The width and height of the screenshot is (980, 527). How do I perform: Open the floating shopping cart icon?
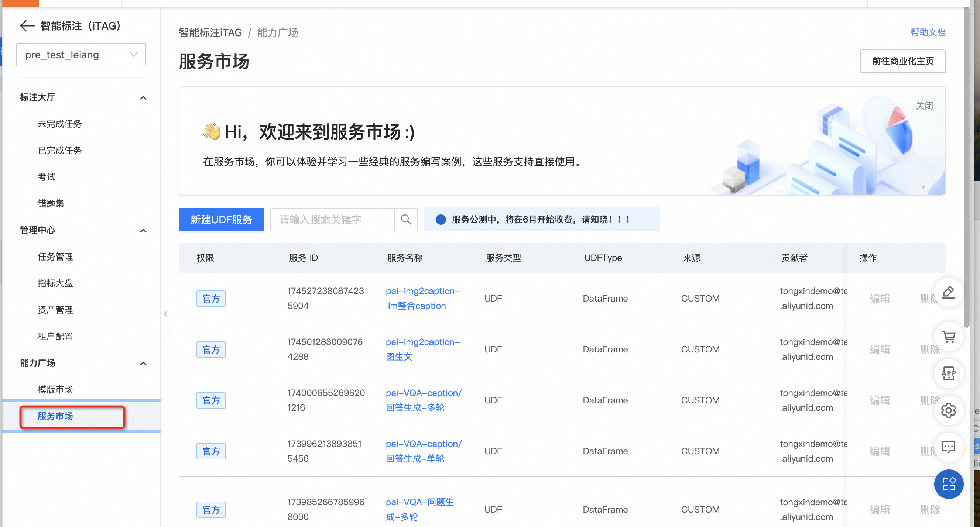click(x=949, y=337)
